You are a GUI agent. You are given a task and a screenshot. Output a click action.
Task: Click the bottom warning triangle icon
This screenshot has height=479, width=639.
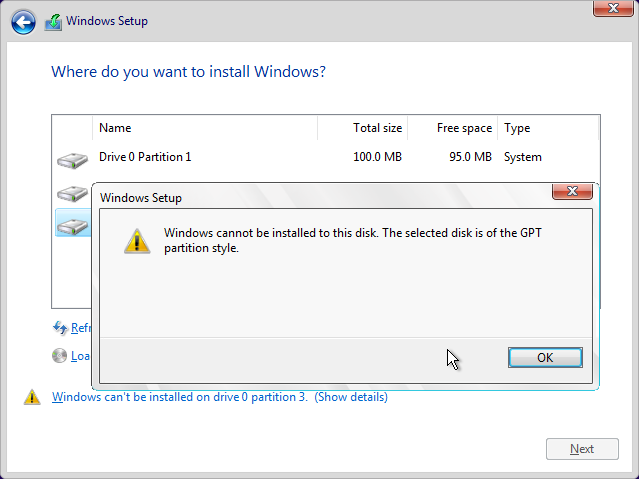point(32,397)
